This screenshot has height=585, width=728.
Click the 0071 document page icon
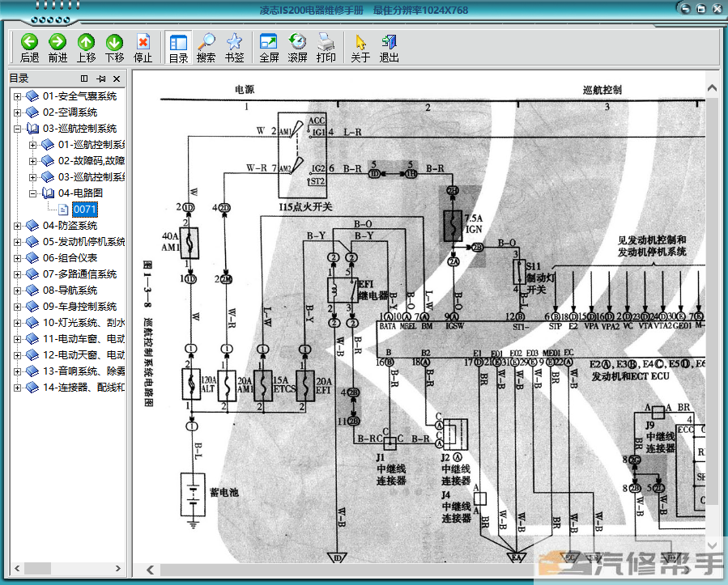point(63,210)
